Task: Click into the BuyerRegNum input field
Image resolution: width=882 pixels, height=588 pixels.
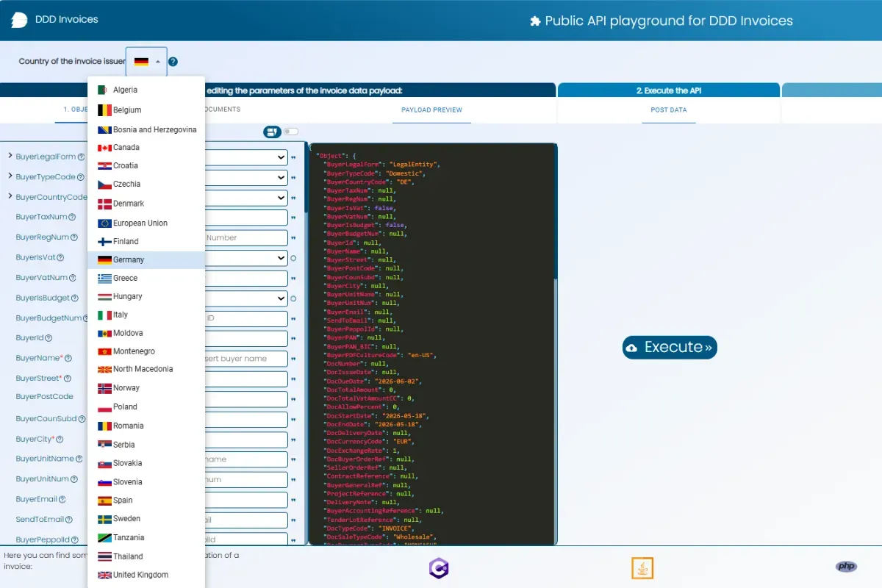Action: click(246, 238)
